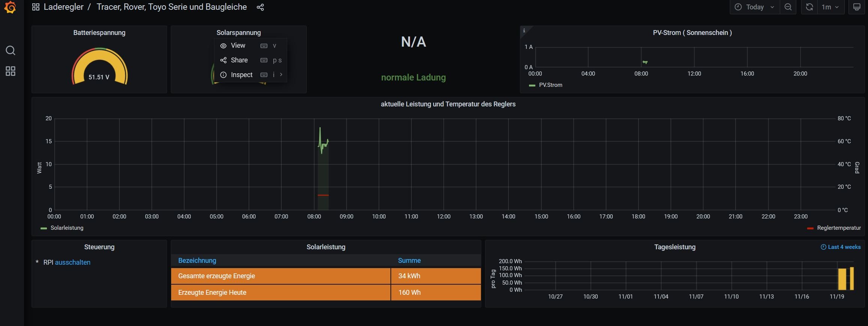Click the zoom out time range icon
868x326 pixels.
point(788,7)
